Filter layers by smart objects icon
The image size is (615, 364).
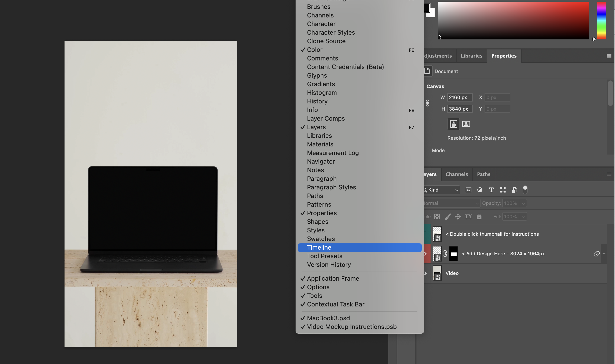[x=514, y=190]
